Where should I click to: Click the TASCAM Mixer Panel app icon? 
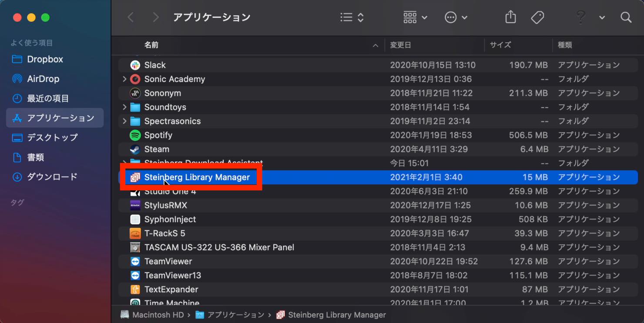[135, 247]
